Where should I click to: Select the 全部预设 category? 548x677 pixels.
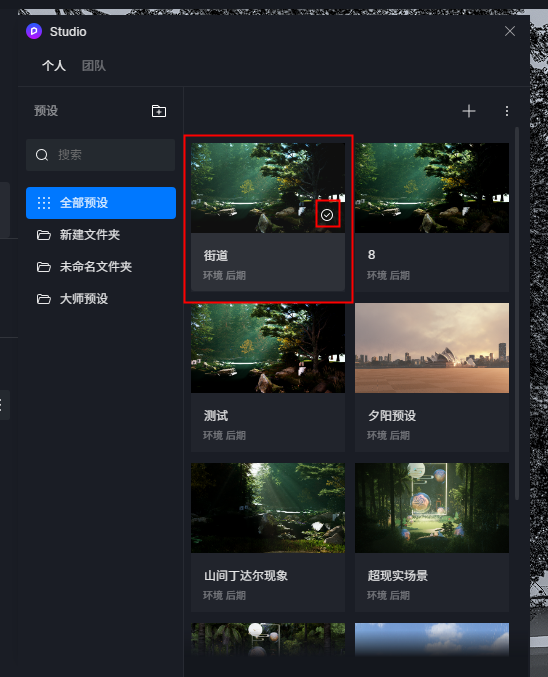(x=101, y=202)
